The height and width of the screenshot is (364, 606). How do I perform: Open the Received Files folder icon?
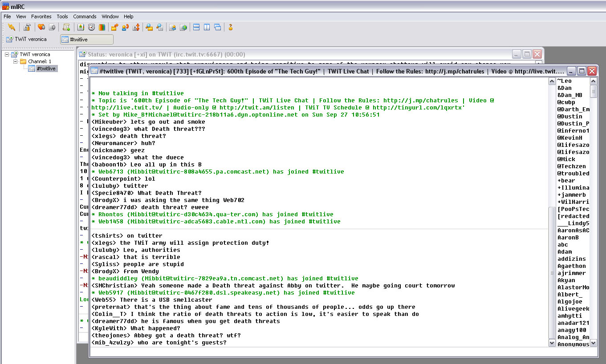pos(149,27)
